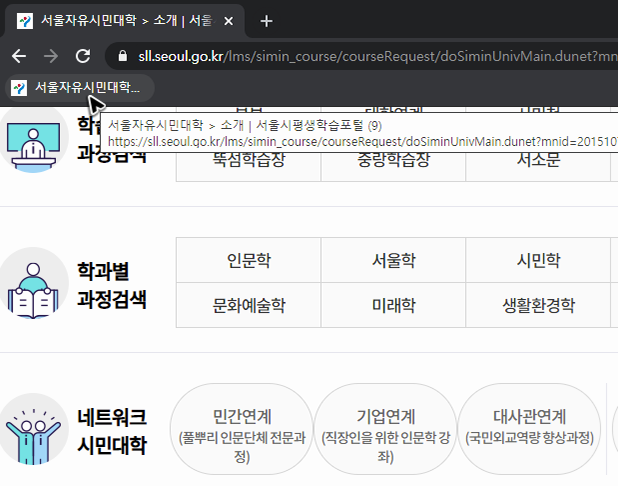Choose the 문화예술학 department
Viewport: 618px width, 486px height.
pos(249,305)
